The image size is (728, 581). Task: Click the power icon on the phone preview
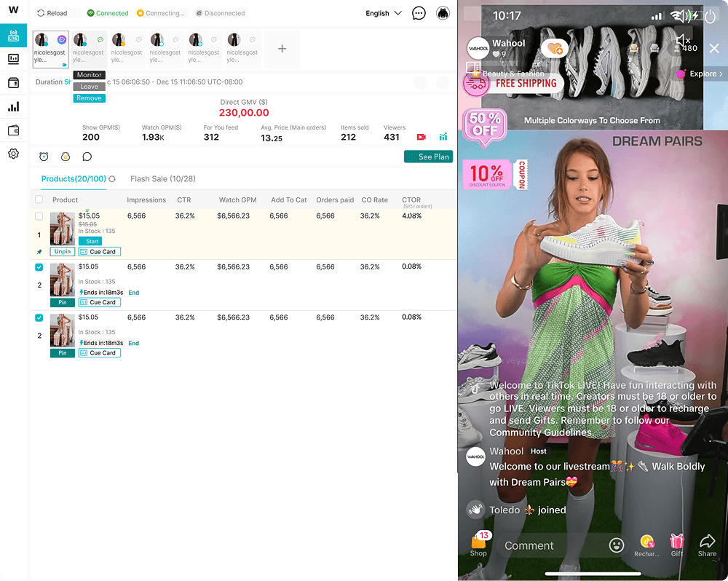[711, 16]
